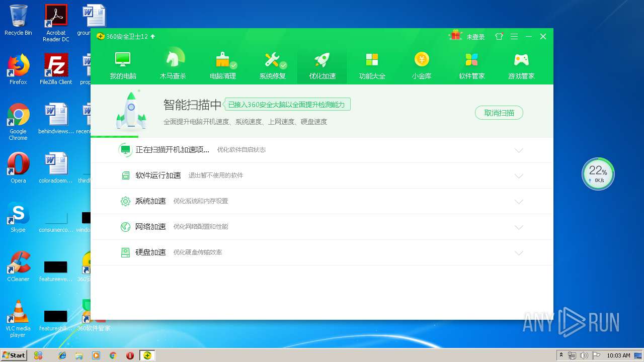644x362 pixels.
Task: Click the 360 logo in title bar
Action: click(x=101, y=37)
